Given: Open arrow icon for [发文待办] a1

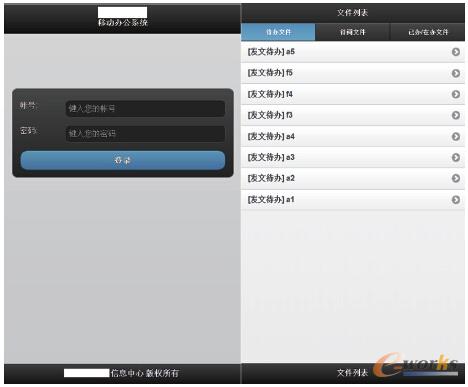Looking at the screenshot, I should click(456, 200).
